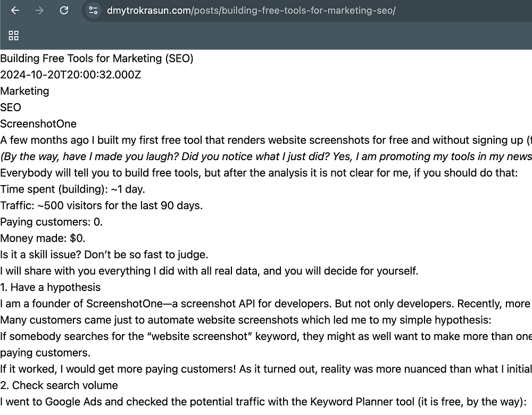Focus the address bar URL text
Screen dimensions: 532x415
[x=251, y=11]
